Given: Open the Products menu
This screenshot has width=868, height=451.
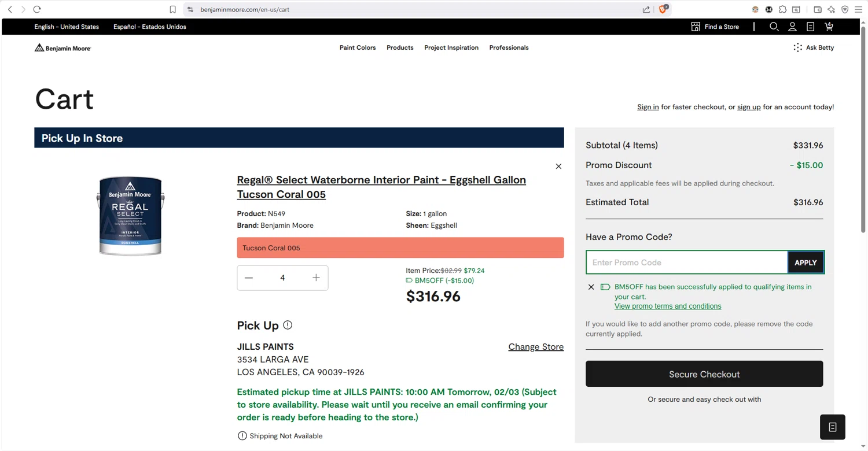Looking at the screenshot, I should tap(400, 47).
